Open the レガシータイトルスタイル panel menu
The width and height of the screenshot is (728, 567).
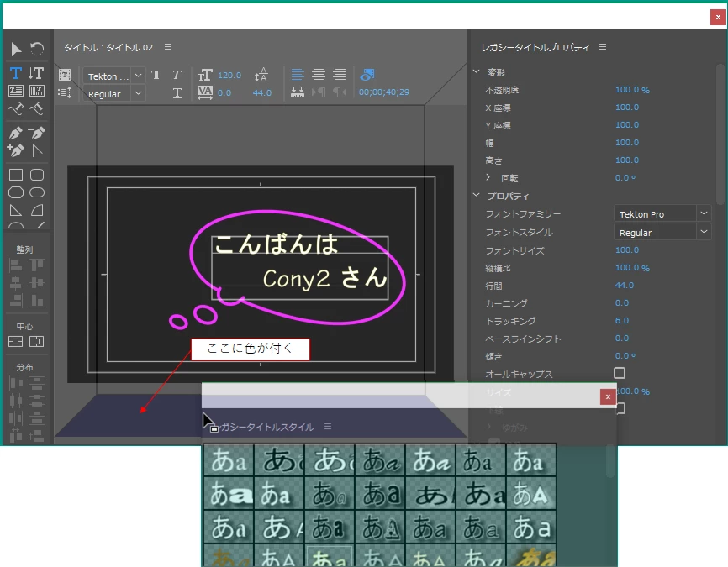[x=328, y=426]
